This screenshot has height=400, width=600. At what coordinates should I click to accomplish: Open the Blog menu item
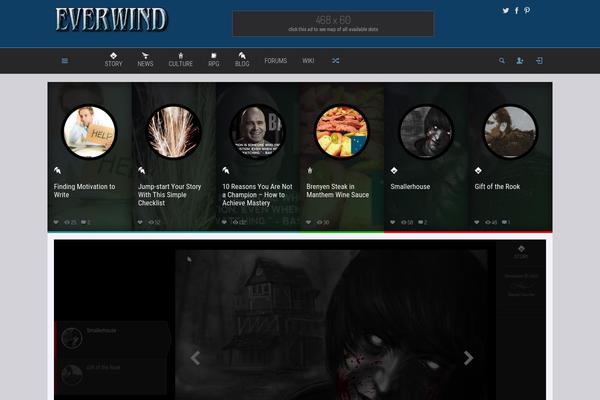pyautogui.click(x=242, y=60)
